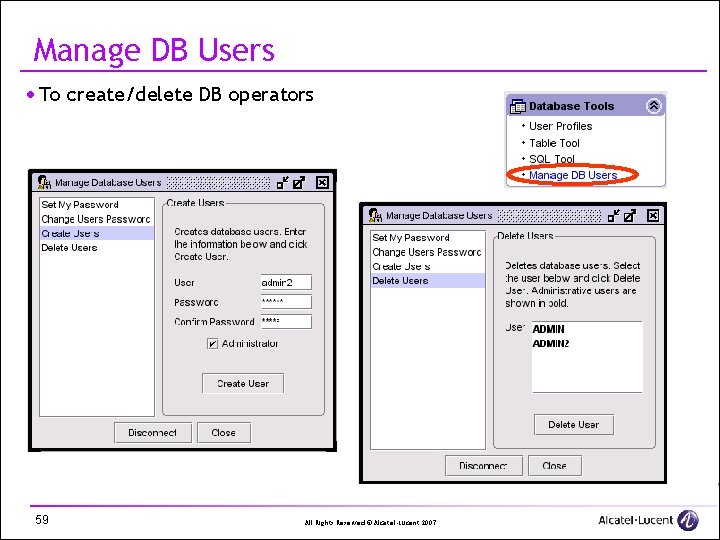
Task: Open Manage DB Users link
Action: 573,175
